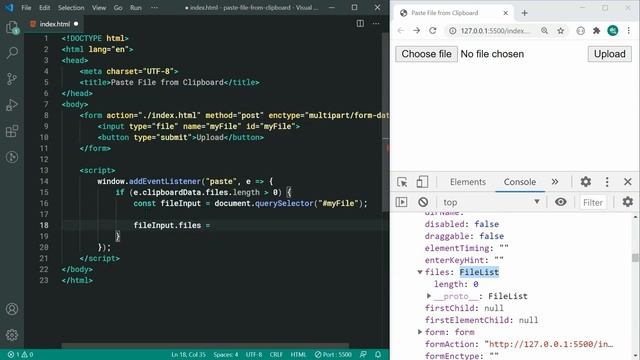The height and width of the screenshot is (360, 640).
Task: Open the File menu
Action: (26, 8)
